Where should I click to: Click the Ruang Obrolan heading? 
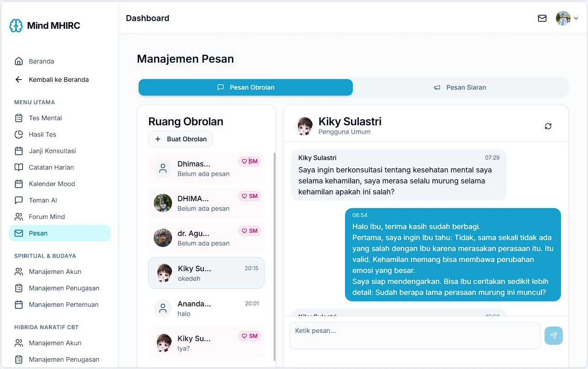pyautogui.click(x=186, y=122)
